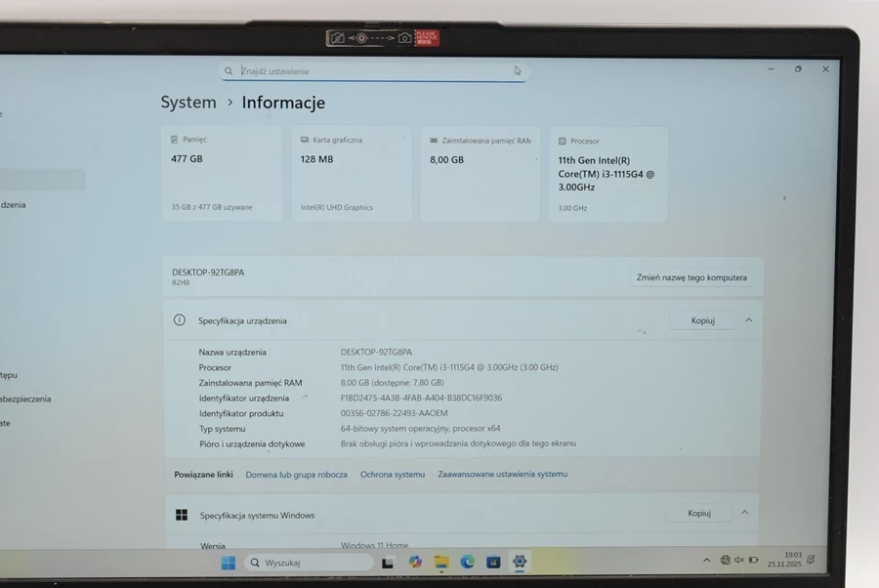Collapse the Specyfikacja systemu Windows section
879x588 pixels.
(744, 513)
